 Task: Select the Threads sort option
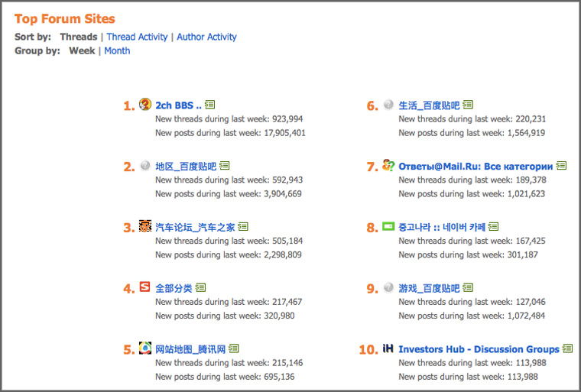pos(79,37)
